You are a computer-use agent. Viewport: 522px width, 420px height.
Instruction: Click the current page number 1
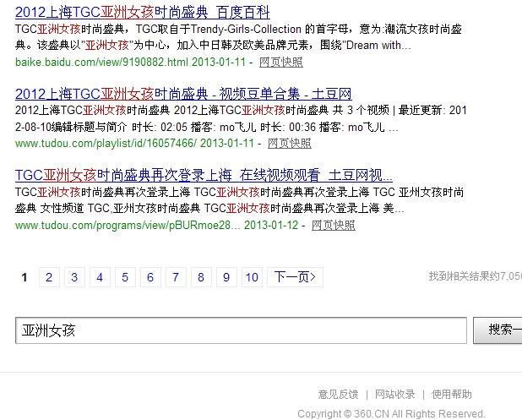coord(24,277)
